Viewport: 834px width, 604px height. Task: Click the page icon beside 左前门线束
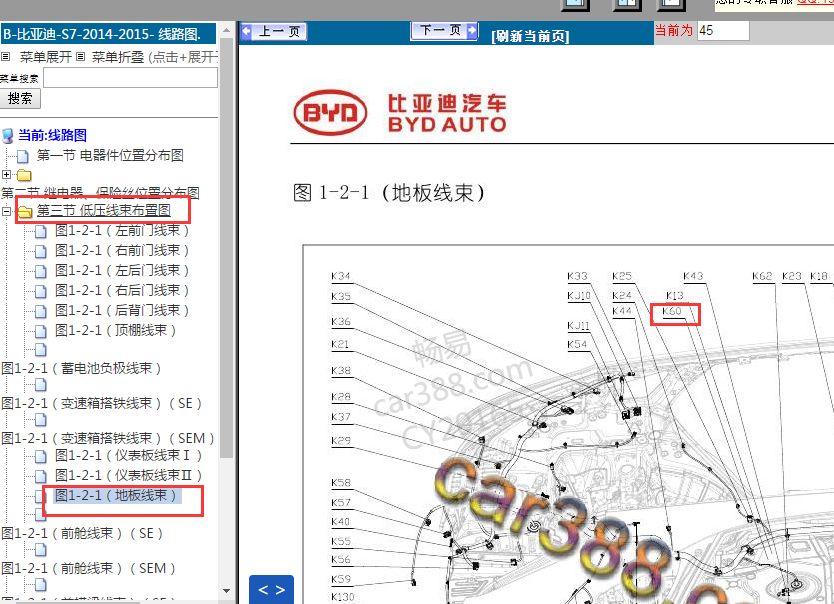pos(40,231)
